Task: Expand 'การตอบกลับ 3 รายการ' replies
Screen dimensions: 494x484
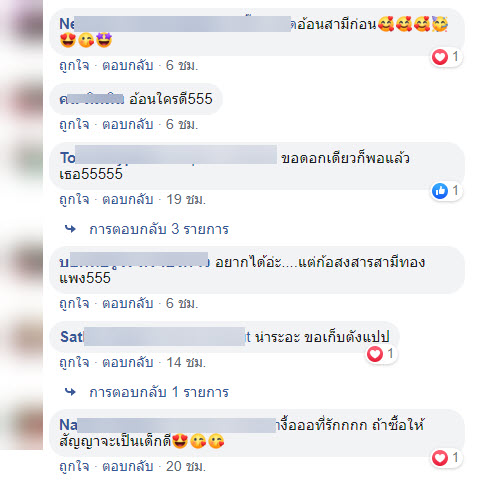Action: point(159,229)
